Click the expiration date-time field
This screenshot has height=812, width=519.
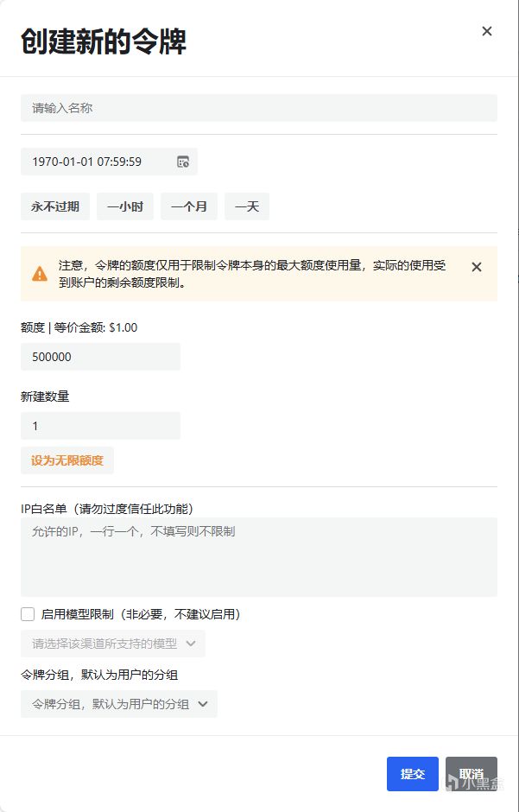click(97, 162)
